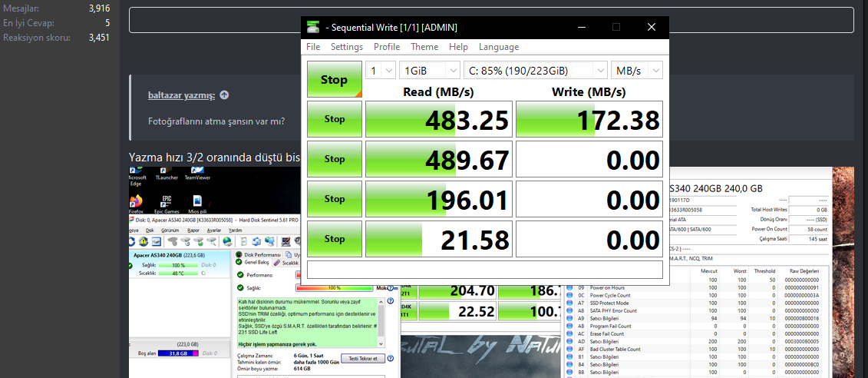Click the red-to-green Sağlık 100 % gradient bar
This screenshot has height=378, width=868.
[x=335, y=287]
